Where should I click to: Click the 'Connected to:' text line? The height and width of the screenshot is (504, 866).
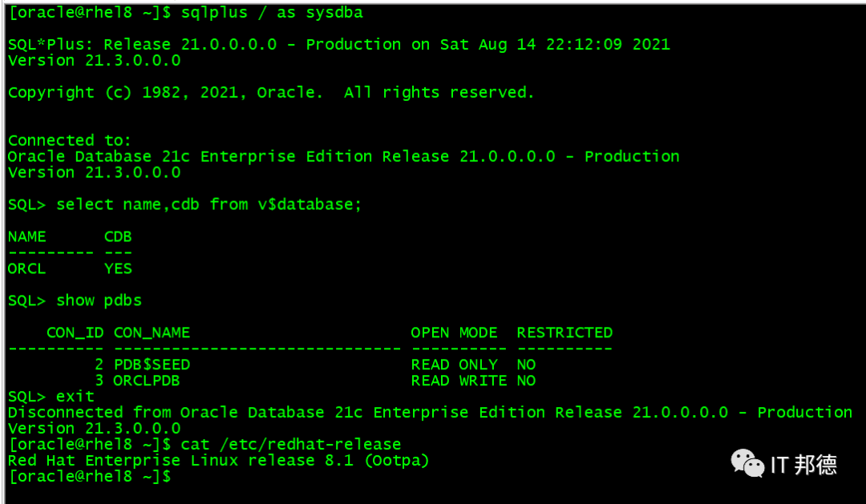pyautogui.click(x=69, y=140)
